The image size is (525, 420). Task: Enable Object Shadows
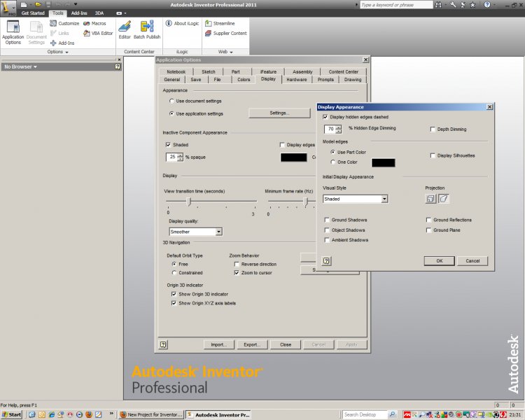point(327,230)
